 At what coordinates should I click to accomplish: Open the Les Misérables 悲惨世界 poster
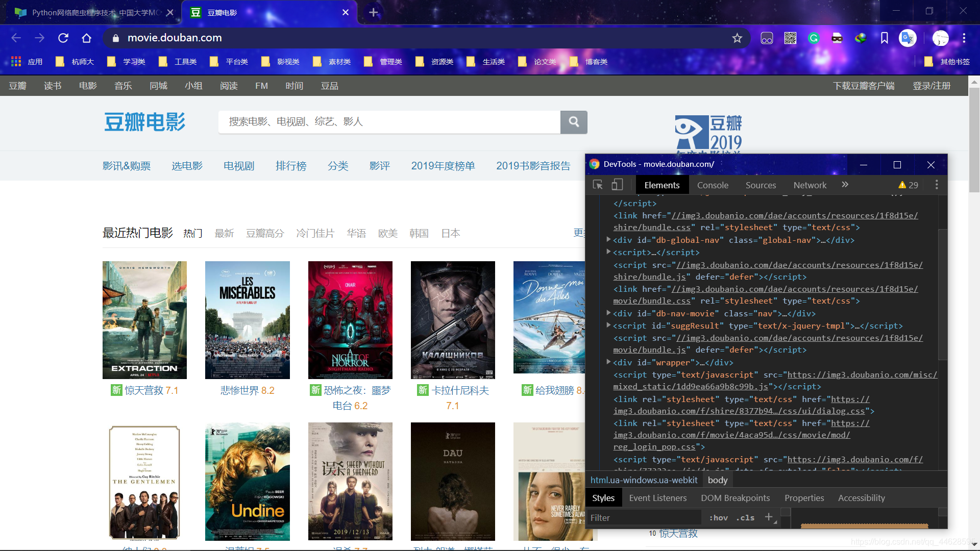[248, 320]
